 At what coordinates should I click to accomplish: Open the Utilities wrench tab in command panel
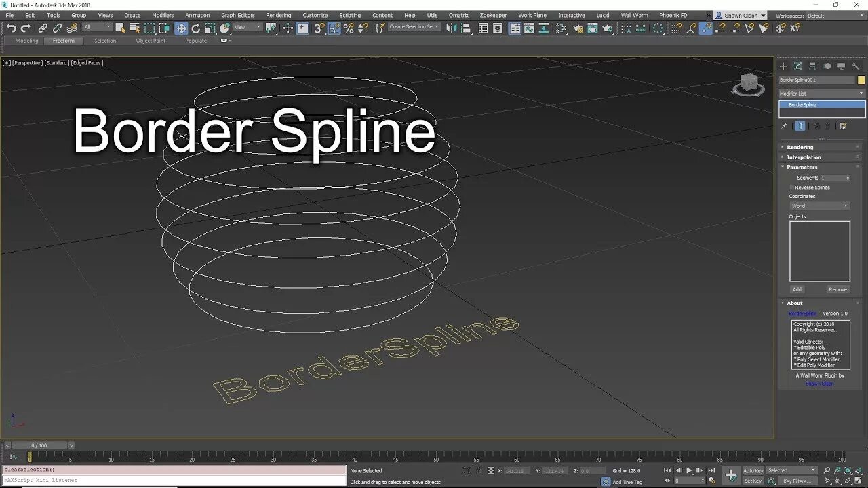coord(856,66)
